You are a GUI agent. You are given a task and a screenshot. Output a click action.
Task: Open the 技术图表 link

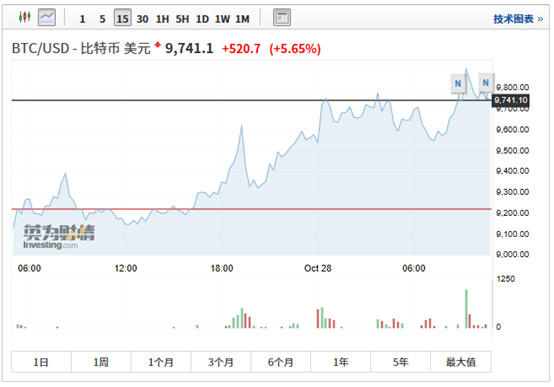(518, 19)
